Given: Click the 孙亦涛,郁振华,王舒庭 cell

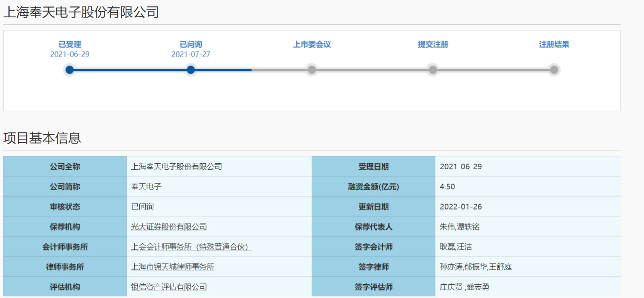Looking at the screenshot, I should tap(528, 267).
